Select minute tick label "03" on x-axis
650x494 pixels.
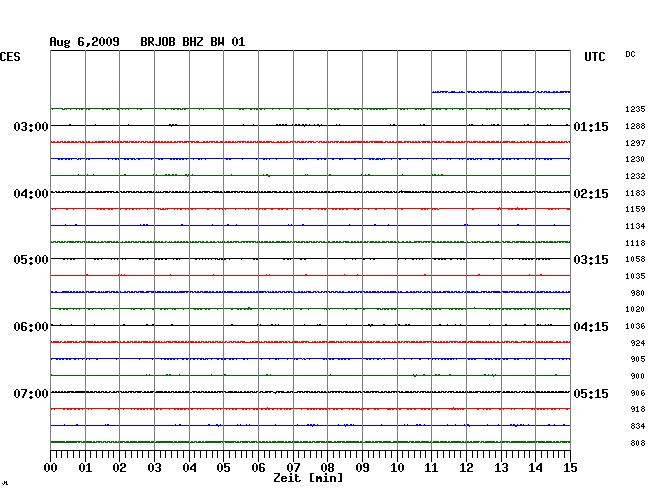[x=155, y=468]
